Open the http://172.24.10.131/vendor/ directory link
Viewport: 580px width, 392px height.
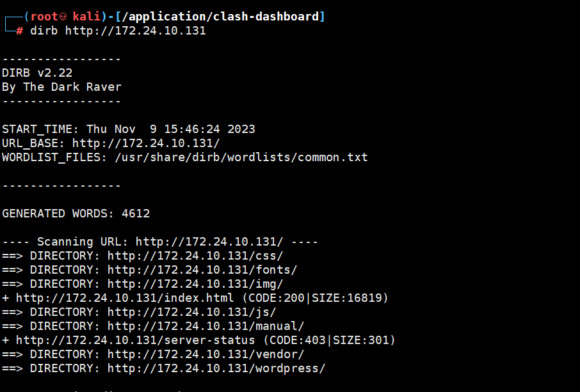click(x=206, y=354)
